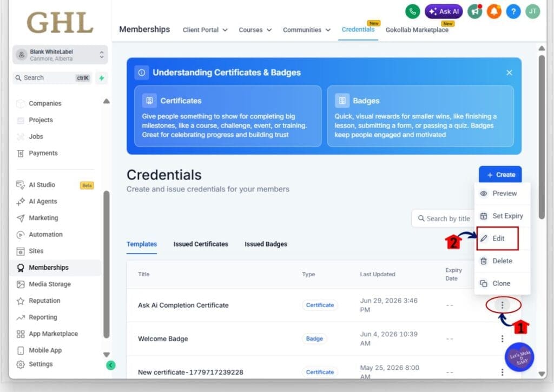Image resolution: width=554 pixels, height=392 pixels.
Task: Open Jobs in the sidebar
Action: (x=36, y=137)
